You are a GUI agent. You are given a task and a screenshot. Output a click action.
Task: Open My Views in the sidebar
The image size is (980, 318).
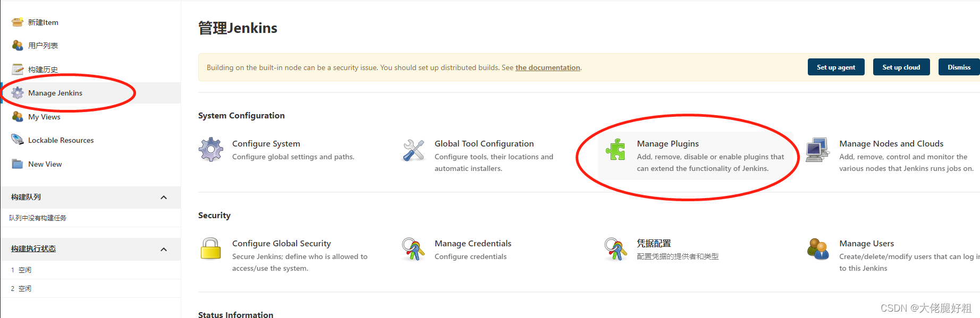(x=44, y=117)
